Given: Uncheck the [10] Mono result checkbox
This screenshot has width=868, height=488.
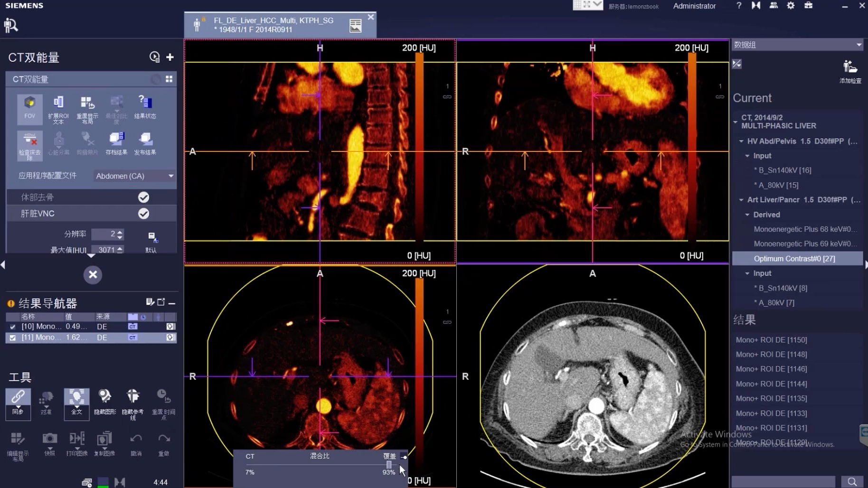Looking at the screenshot, I should [x=13, y=327].
